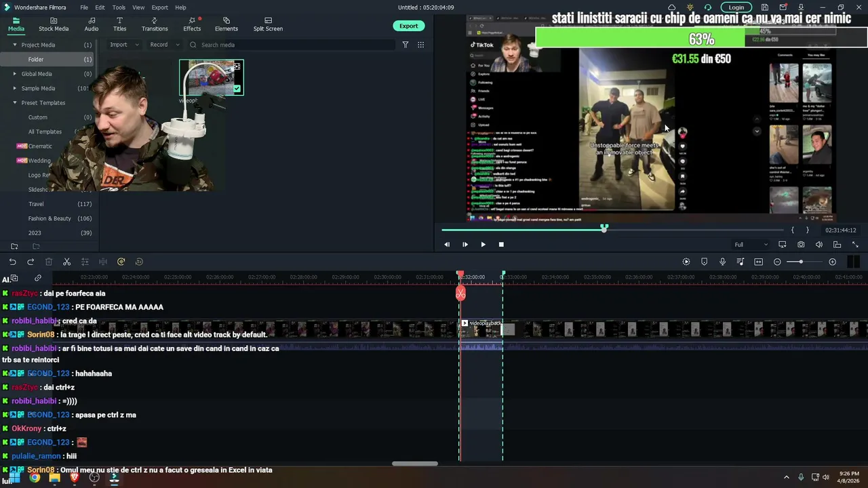Open the Record dropdown
This screenshot has width=868, height=488.
(x=164, y=45)
